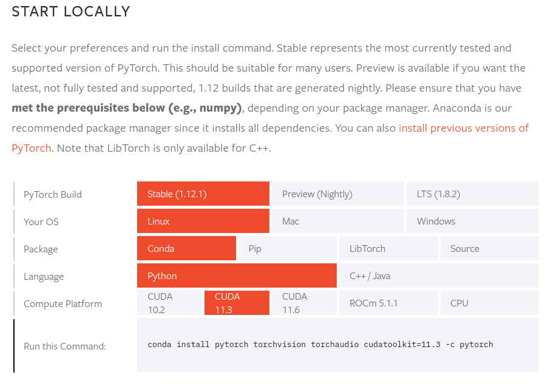Viewport: 551px width, 392px height.
Task: Click the START LOCALLY heading
Action: 71,12
